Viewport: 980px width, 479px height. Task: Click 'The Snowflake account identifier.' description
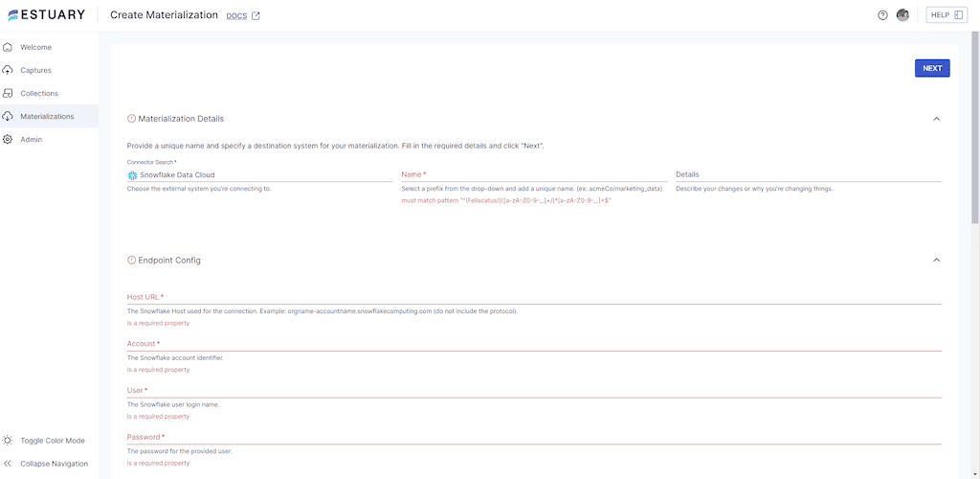[x=175, y=357]
